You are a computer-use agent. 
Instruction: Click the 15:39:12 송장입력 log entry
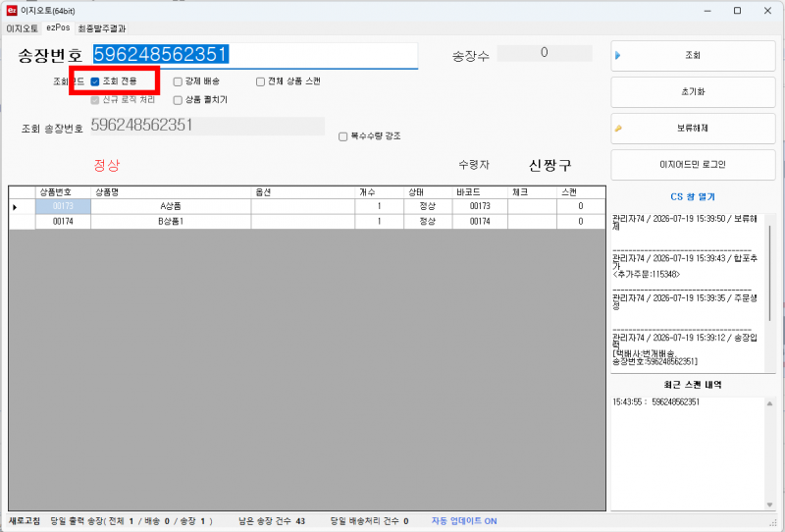click(685, 349)
